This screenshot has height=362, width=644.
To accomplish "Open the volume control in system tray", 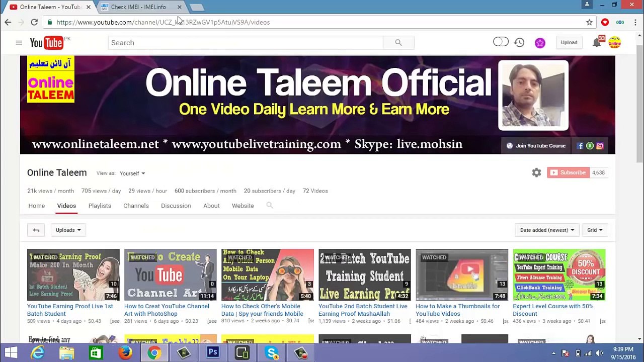I will 599,353.
